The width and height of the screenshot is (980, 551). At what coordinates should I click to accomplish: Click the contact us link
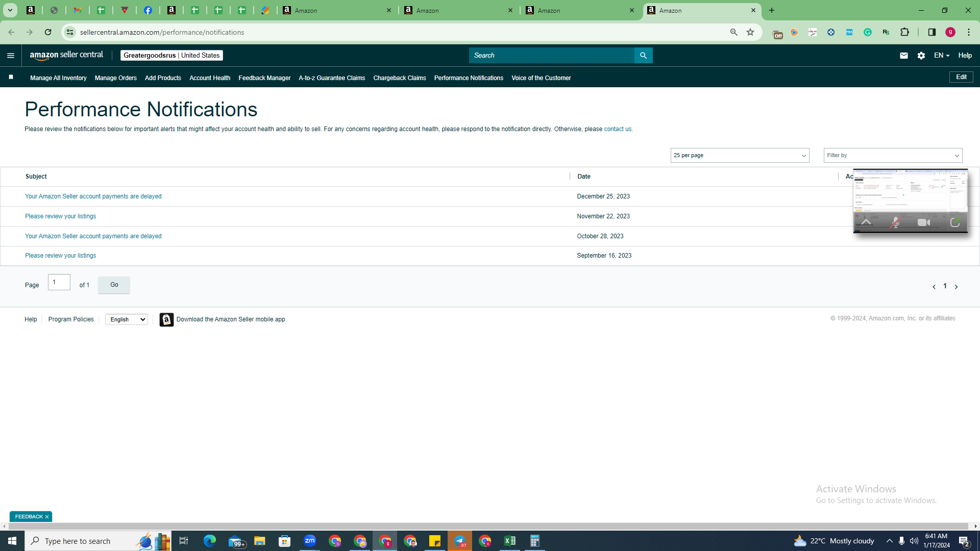click(618, 129)
